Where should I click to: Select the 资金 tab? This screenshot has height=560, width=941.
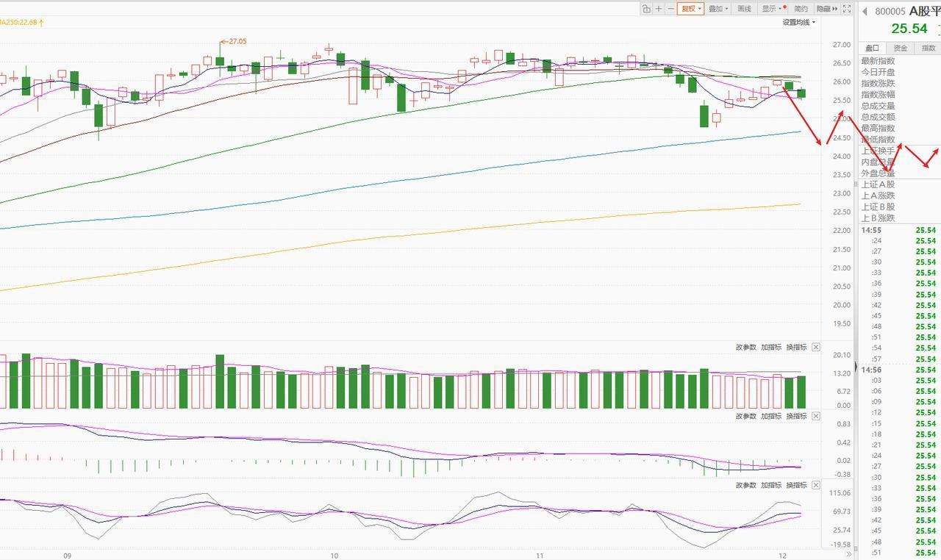[x=900, y=48]
